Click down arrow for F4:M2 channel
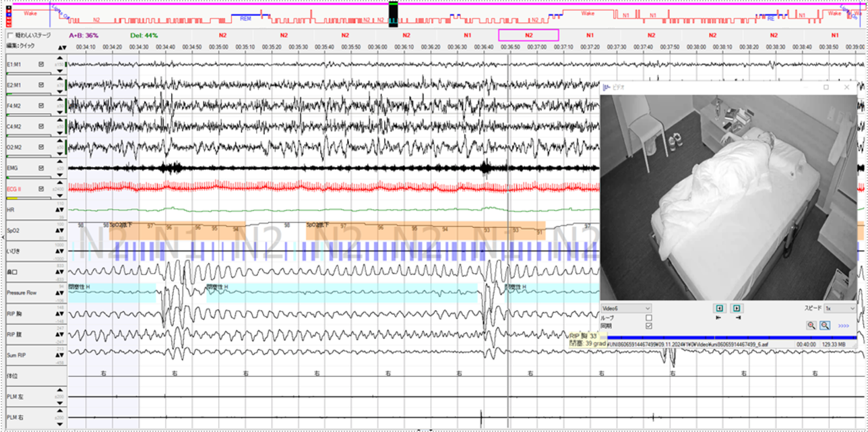This screenshot has width=868, height=432. tap(60, 112)
